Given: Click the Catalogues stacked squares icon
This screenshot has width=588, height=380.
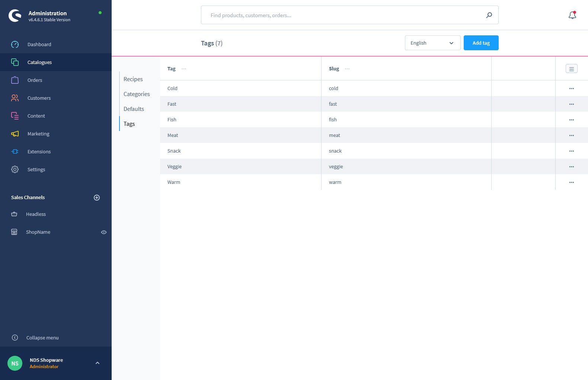Looking at the screenshot, I should pos(15,62).
